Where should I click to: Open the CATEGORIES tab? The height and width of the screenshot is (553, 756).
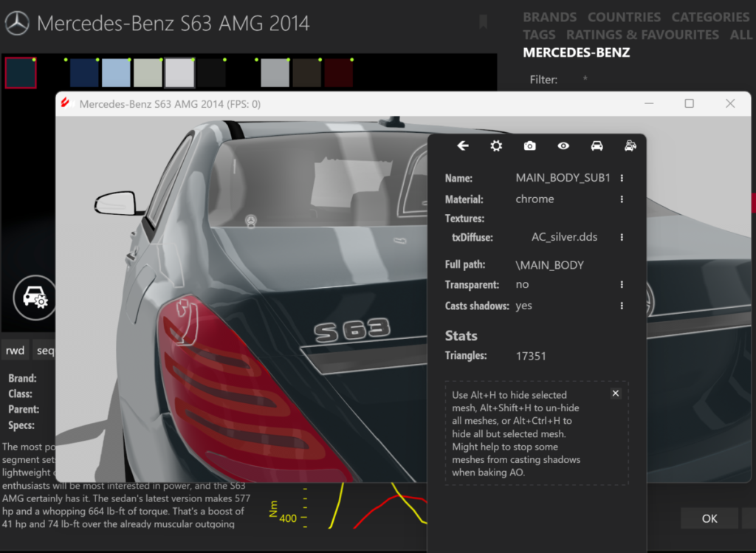(x=710, y=17)
